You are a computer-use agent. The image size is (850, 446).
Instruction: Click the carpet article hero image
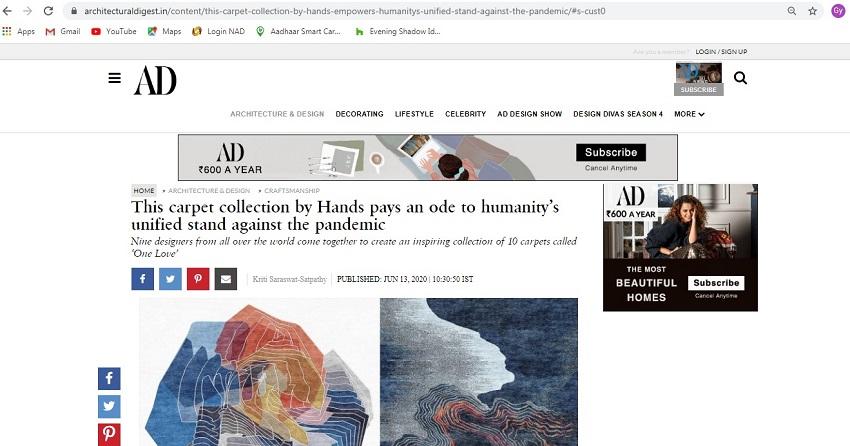[358, 372]
